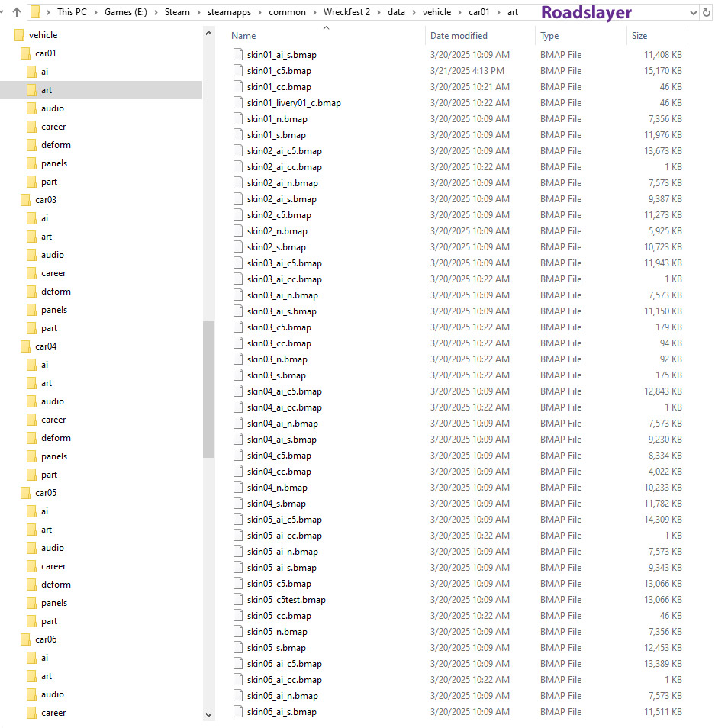This screenshot has height=728, width=715.
Task: Click folder icon of 'art' under car03
Action: point(31,237)
